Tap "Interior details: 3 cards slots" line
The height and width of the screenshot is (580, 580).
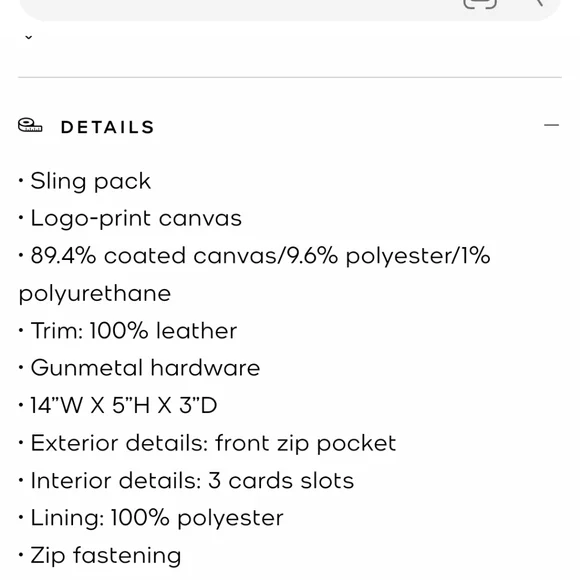186,480
